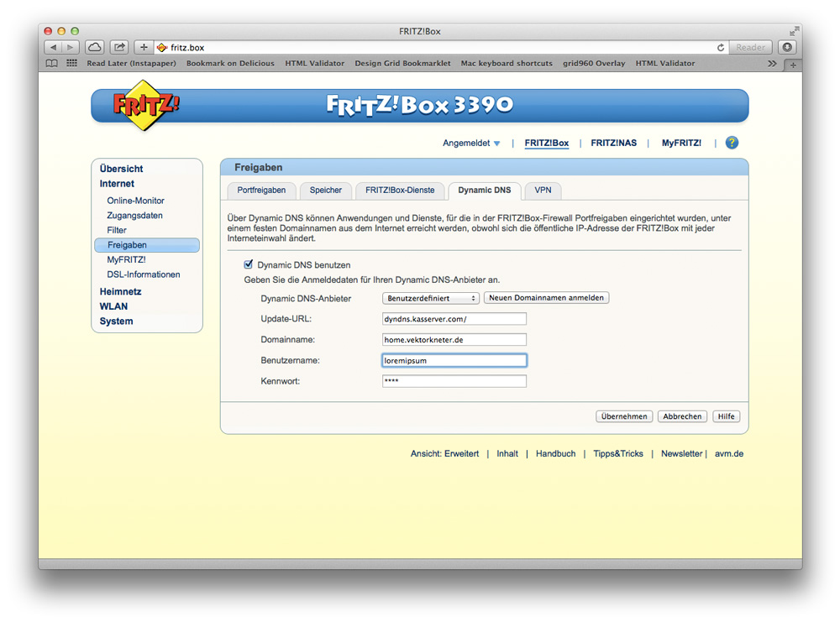Show hidden bookmarks with the double chevron
Screen dimensions: 840x622
click(x=771, y=63)
